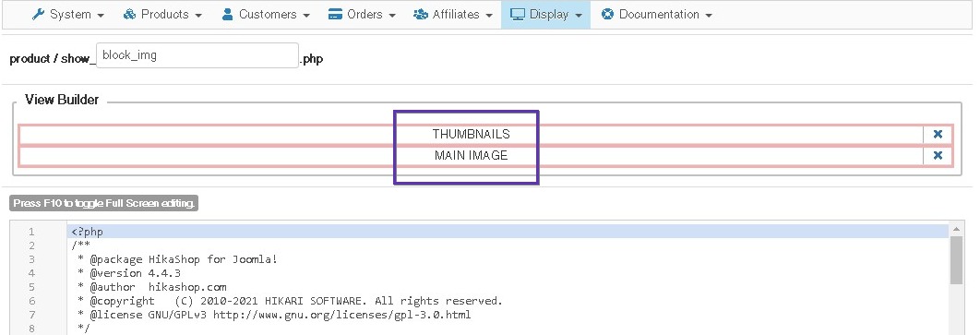Screen dimensions: 980x335
Task: Click the 'View Builder' legend text
Action: 62,100
